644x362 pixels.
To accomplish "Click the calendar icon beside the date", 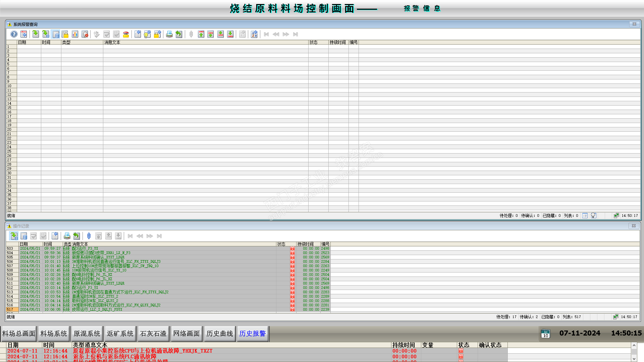I will (x=545, y=334).
